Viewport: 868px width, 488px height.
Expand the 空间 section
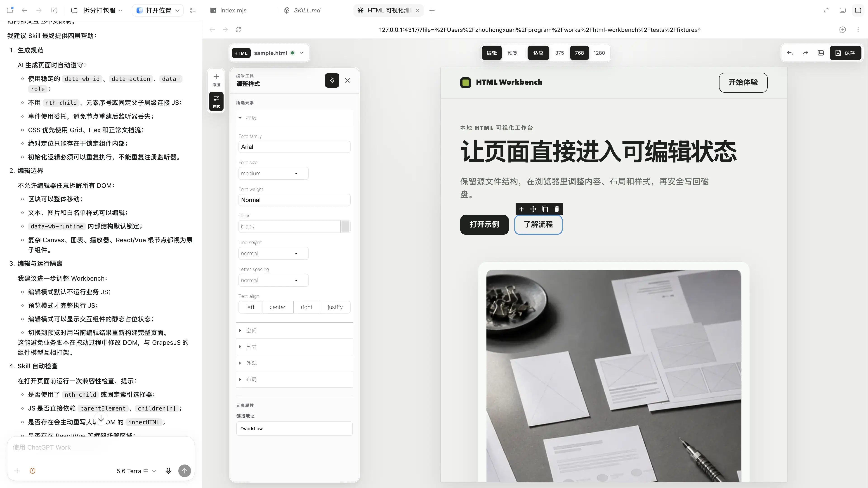tap(295, 331)
